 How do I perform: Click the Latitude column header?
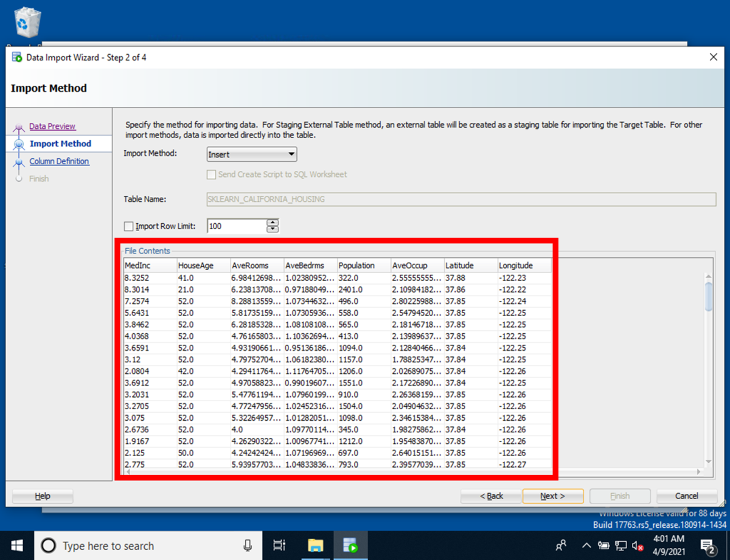point(471,266)
